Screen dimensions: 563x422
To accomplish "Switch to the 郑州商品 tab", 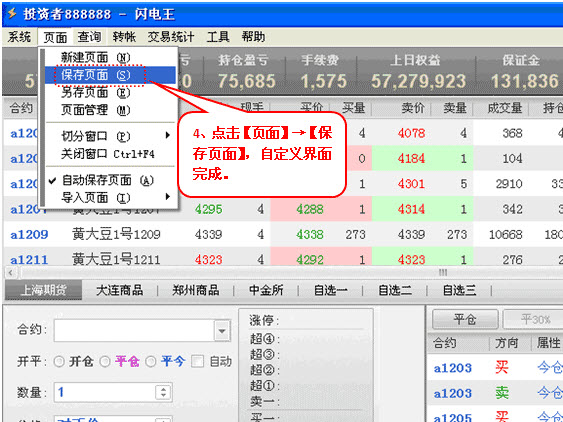I will click(x=196, y=290).
